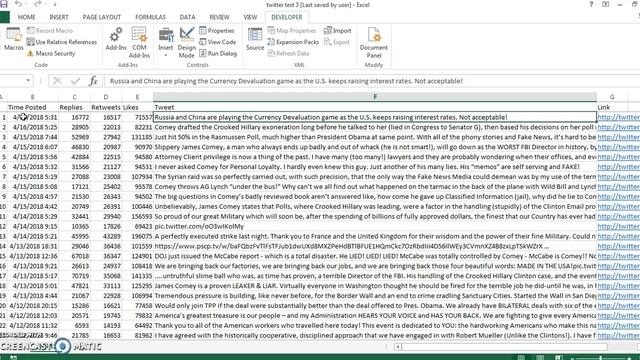The width and height of the screenshot is (640, 360).
Task: Open the Add-Ins dialog
Action: point(116,39)
